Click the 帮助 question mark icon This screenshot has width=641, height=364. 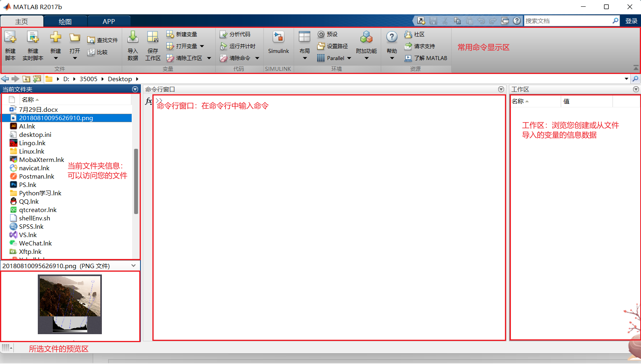[392, 37]
